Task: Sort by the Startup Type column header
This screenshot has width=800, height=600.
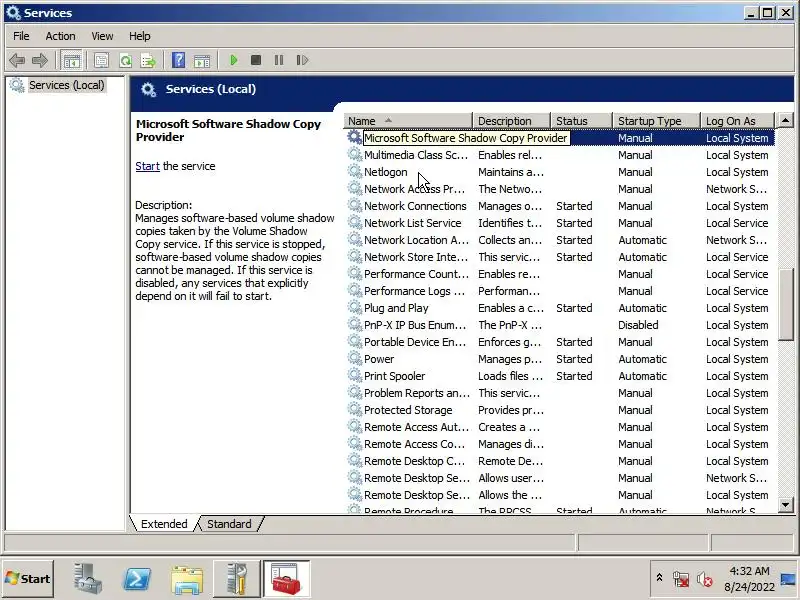Action: click(657, 121)
